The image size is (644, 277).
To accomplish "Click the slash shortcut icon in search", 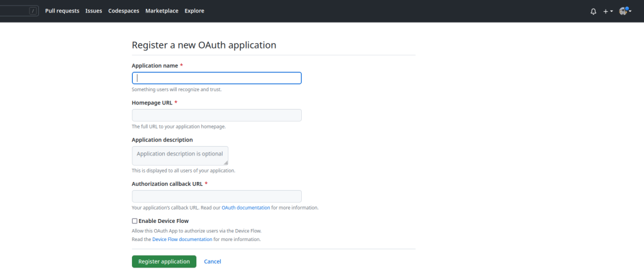I will pos(33,11).
